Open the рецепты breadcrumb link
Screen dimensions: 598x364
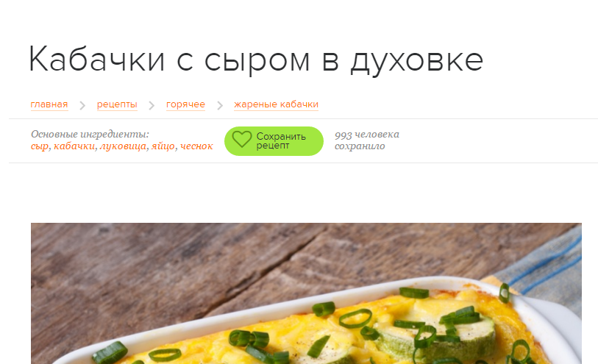tap(117, 104)
